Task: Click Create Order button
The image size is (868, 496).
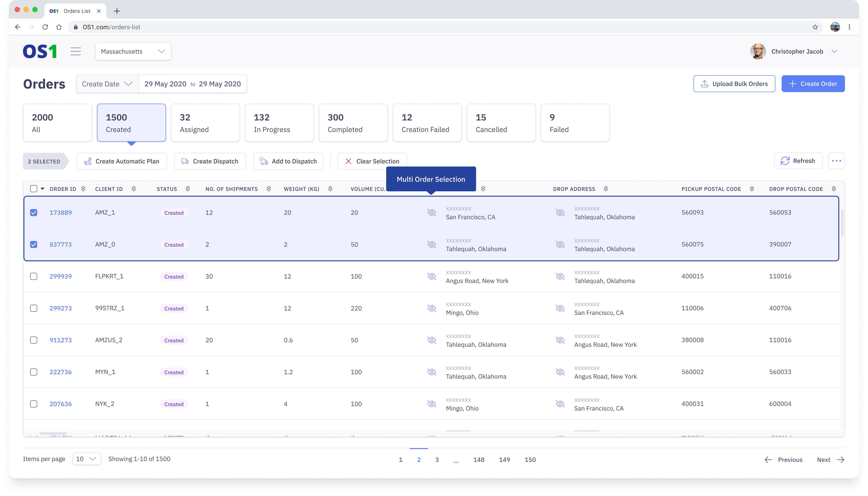Action: click(813, 84)
